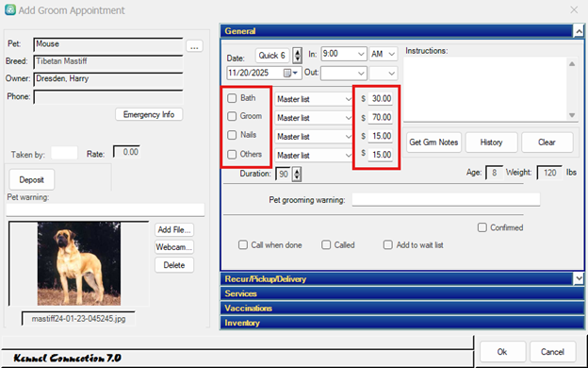Screen dimensions: 588x368
Task: Open grooming History
Action: point(491,142)
